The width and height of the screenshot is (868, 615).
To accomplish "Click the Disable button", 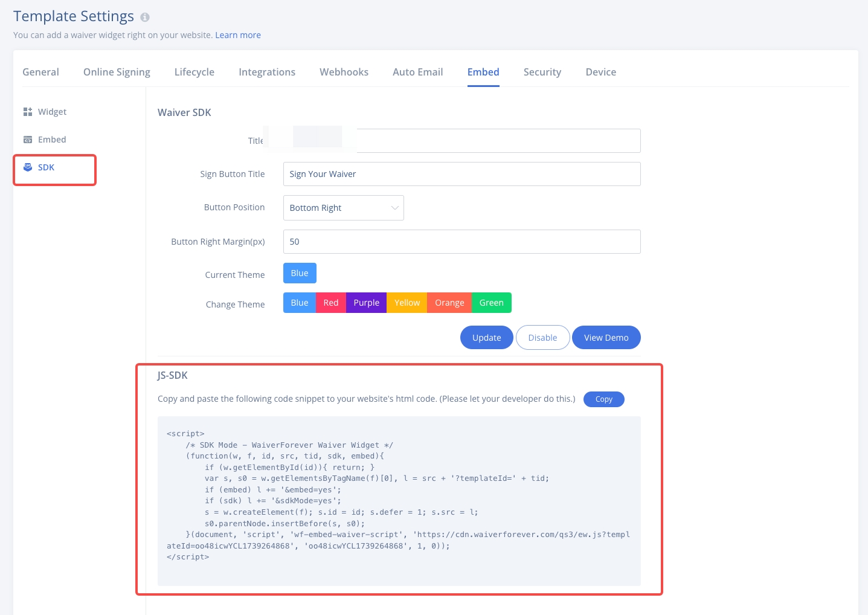I will 542,338.
